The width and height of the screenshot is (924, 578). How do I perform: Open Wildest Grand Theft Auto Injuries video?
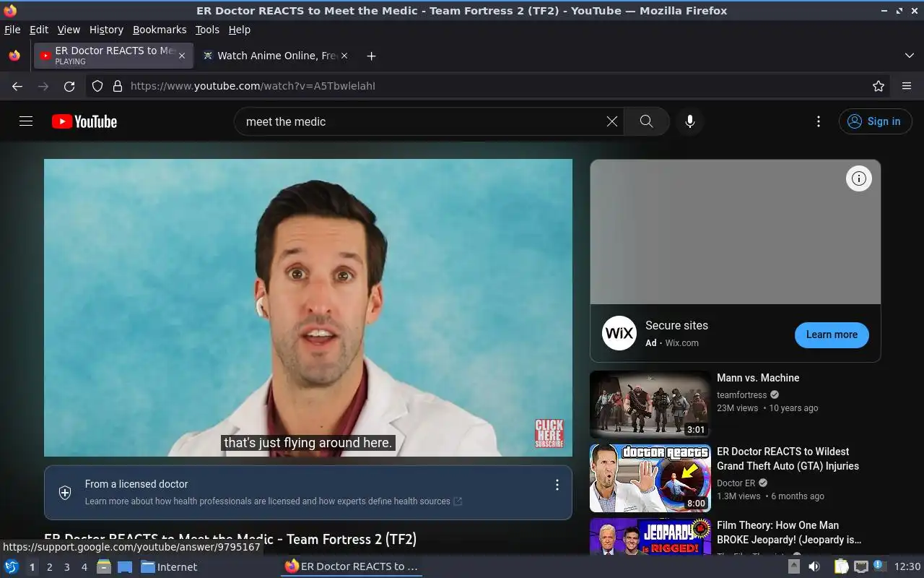(x=788, y=459)
